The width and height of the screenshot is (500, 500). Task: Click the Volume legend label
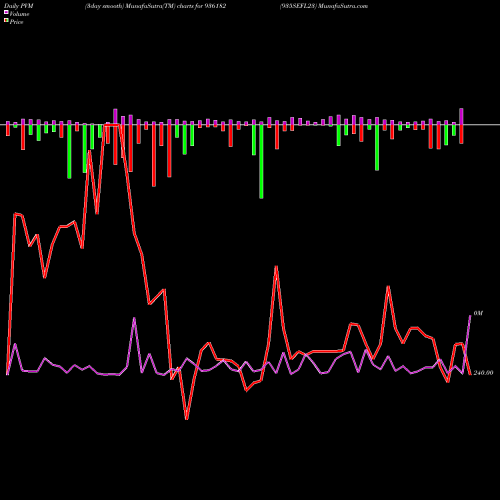(x=19, y=14)
